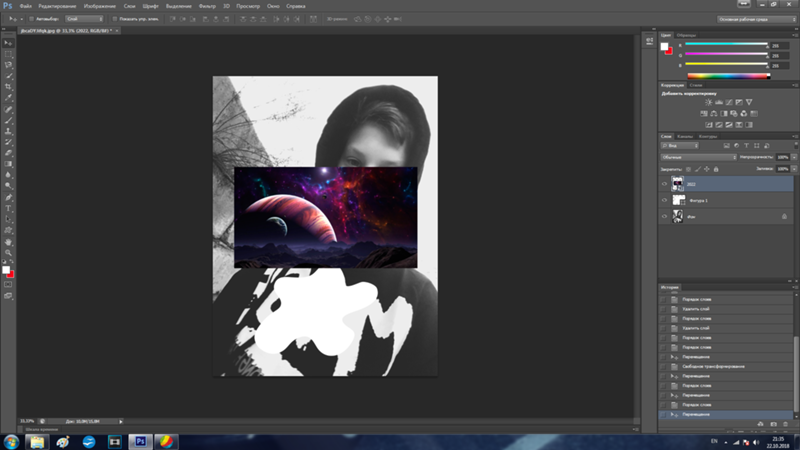Select the Custom Shape tool
Screen dimensions: 800x450
coord(8,231)
